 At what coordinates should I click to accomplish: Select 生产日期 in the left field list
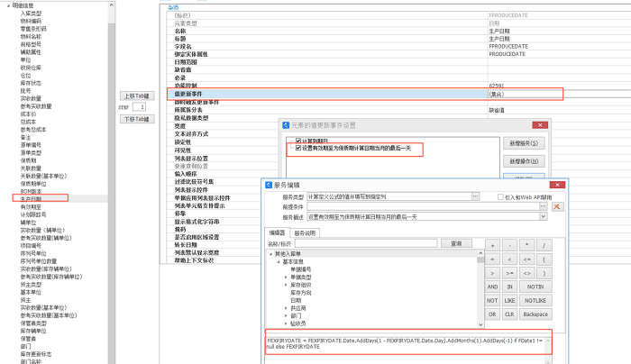[x=32, y=197]
